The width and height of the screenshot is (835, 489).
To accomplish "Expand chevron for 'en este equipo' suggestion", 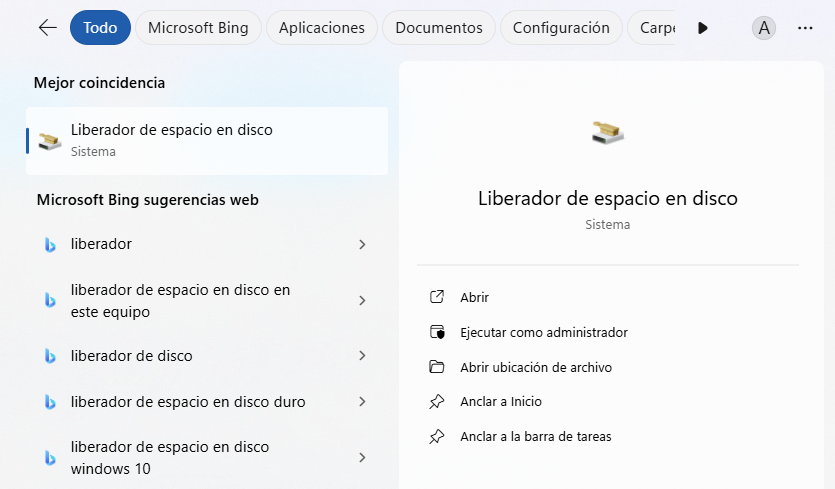I will click(362, 300).
